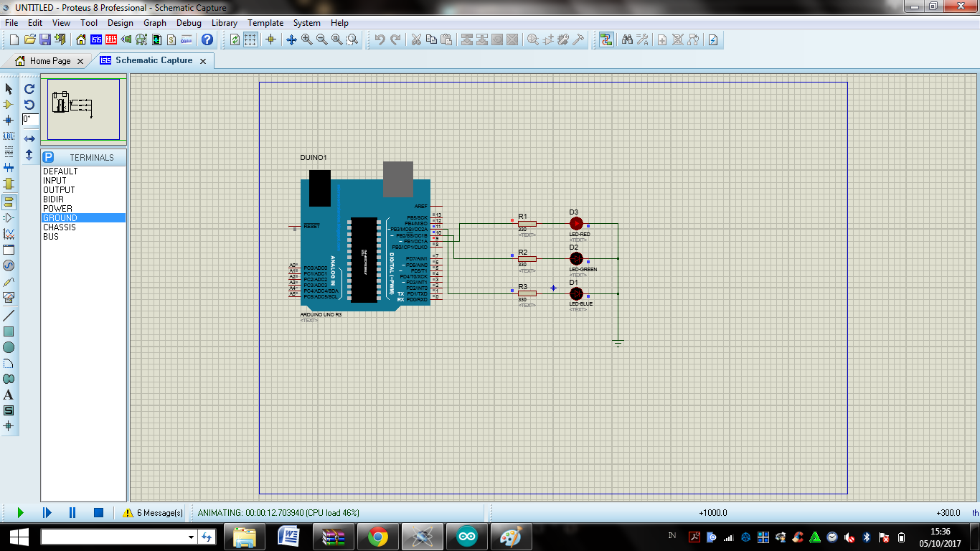The width and height of the screenshot is (980, 551).
Task: Open the Library menu
Action: click(x=224, y=22)
